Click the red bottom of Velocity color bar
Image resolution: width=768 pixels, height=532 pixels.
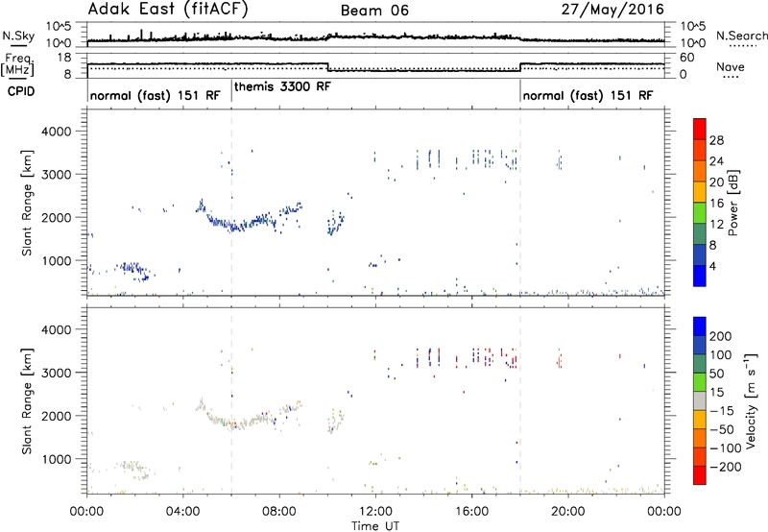(x=700, y=475)
